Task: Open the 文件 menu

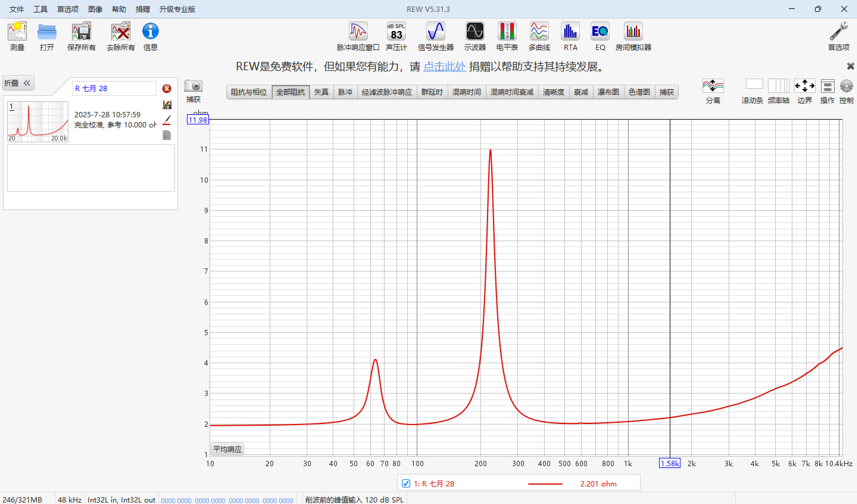Action: click(x=17, y=9)
